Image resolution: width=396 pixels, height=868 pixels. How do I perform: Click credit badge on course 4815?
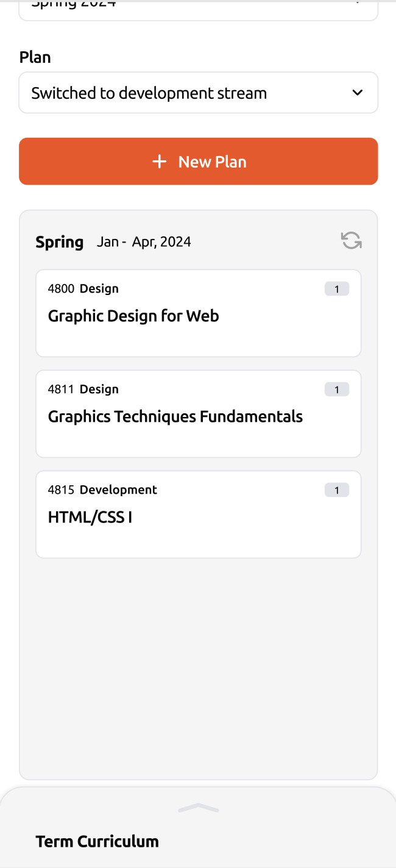336,490
